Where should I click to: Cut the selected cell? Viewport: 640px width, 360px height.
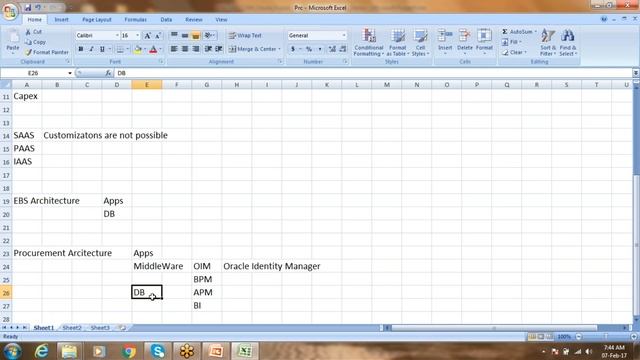34,31
